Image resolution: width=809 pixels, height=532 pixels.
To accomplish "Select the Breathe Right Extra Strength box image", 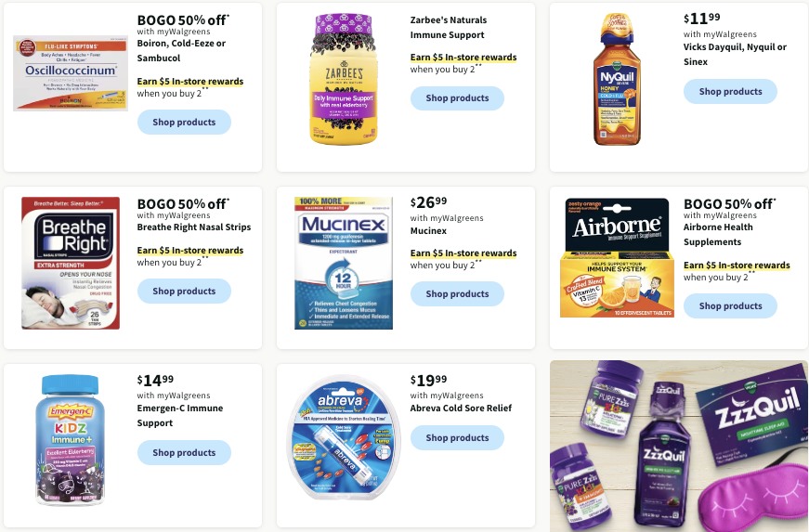I will (x=71, y=263).
